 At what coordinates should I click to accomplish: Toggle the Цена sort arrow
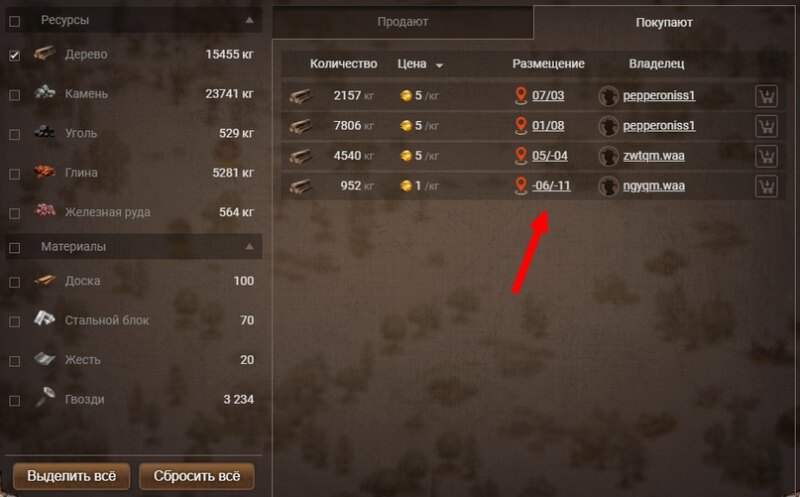[439, 65]
